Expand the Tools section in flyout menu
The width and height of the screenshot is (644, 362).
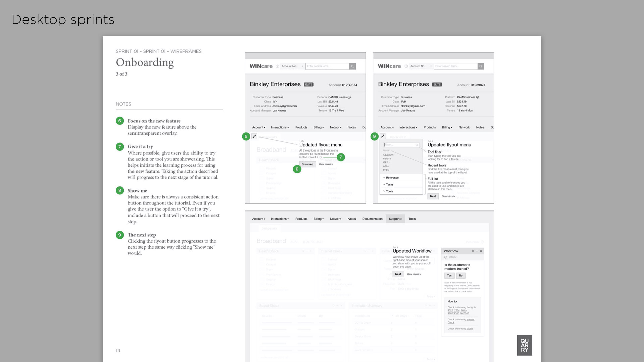388,191
